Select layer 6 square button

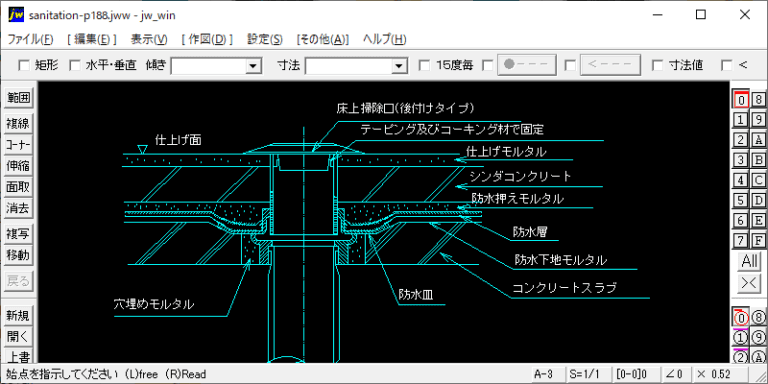pyautogui.click(x=742, y=220)
